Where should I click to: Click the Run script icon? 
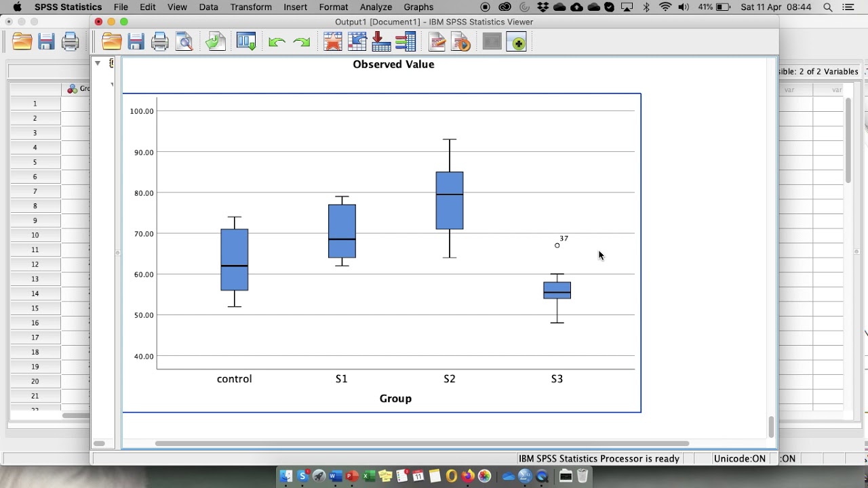click(x=461, y=42)
